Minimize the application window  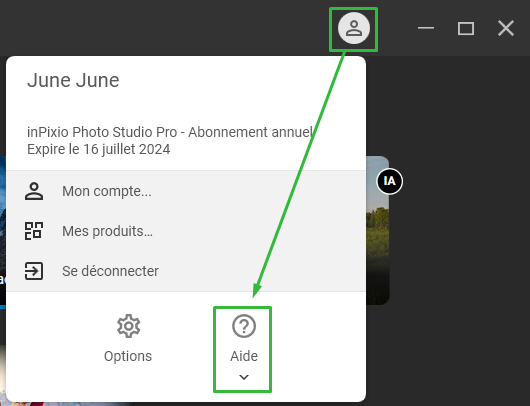(426, 28)
